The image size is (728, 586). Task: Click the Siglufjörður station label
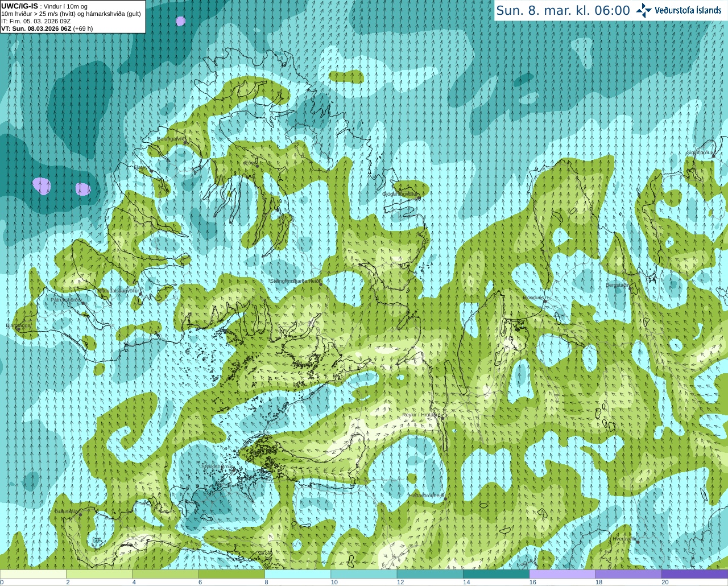pyautogui.click(x=701, y=152)
